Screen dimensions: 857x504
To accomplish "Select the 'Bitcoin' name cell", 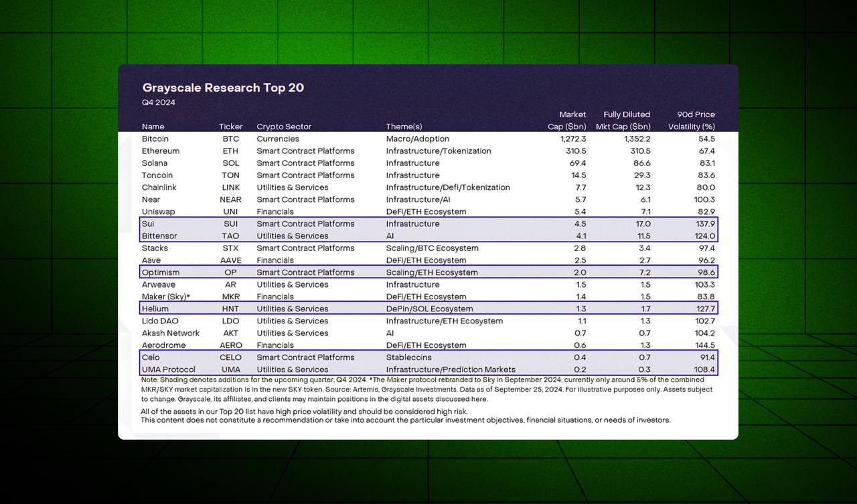I will (155, 139).
